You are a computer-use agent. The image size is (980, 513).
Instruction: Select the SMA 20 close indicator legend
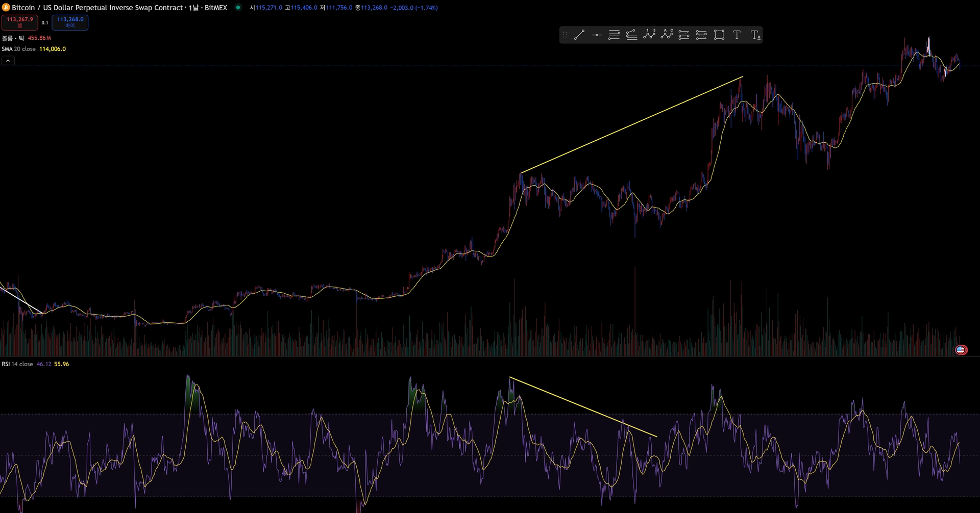pos(18,49)
